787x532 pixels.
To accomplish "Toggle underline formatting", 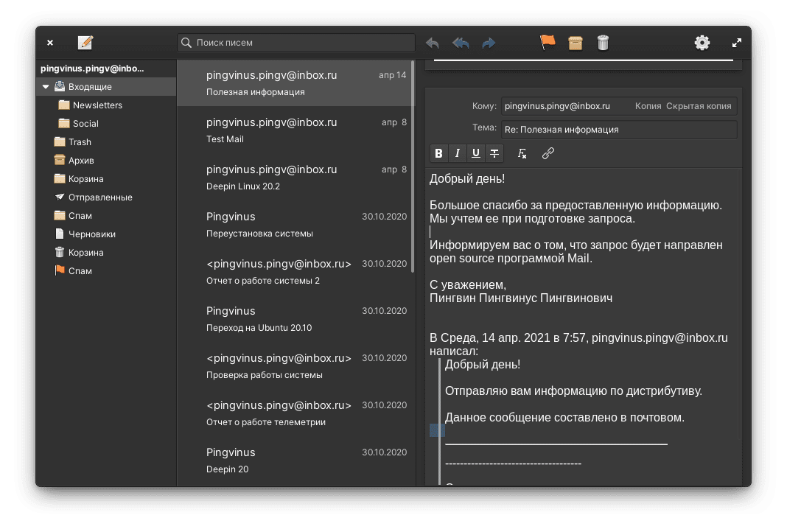I will coord(476,153).
